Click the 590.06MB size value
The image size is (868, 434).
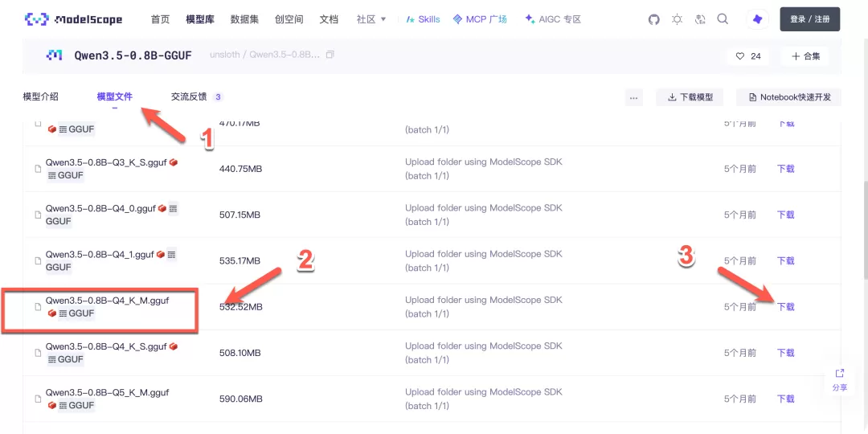(x=241, y=399)
